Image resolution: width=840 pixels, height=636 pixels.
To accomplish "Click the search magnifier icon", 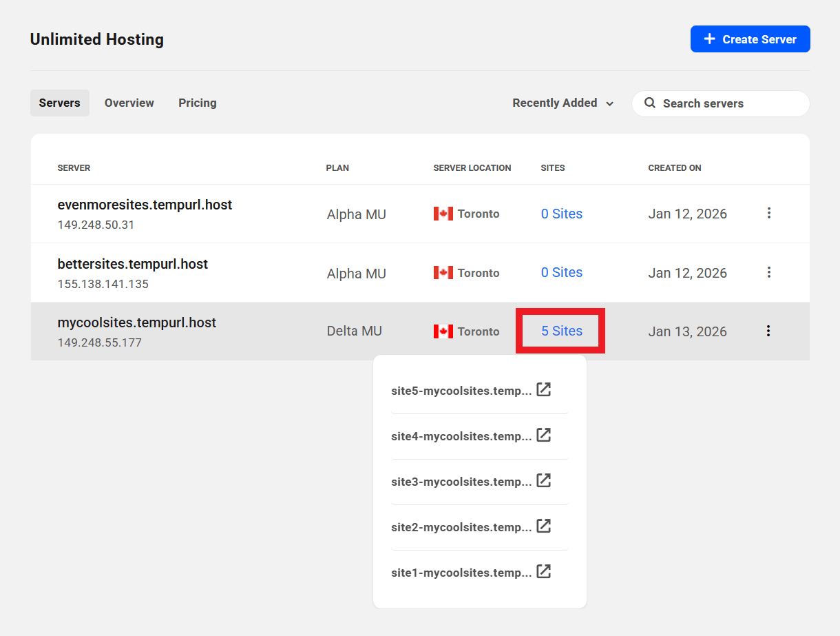I will click(649, 103).
